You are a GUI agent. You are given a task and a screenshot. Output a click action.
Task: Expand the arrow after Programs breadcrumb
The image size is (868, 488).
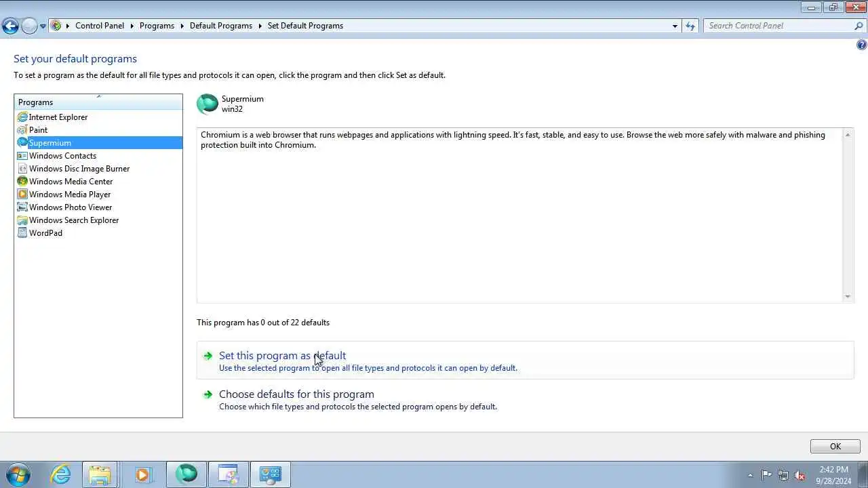click(x=182, y=26)
